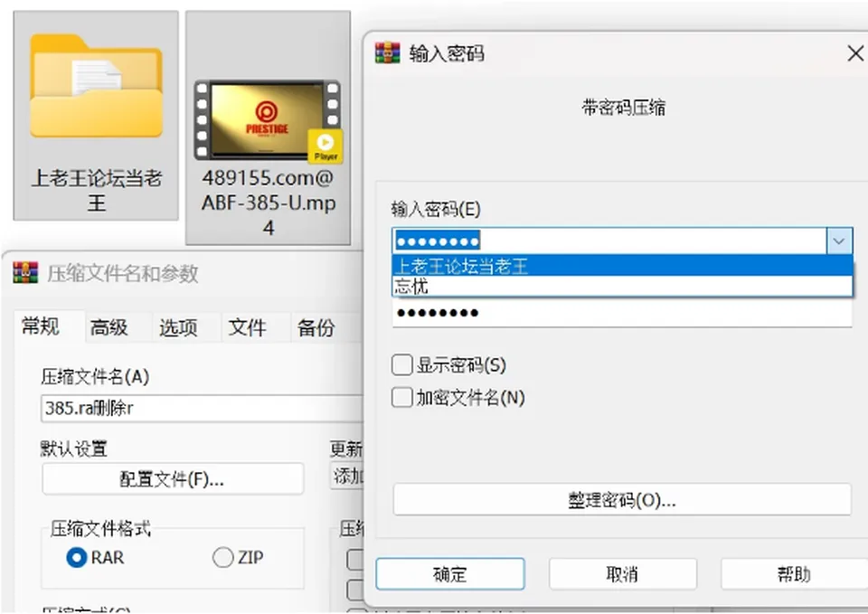
Task: Expand the password history dropdown arrow
Action: tap(839, 241)
